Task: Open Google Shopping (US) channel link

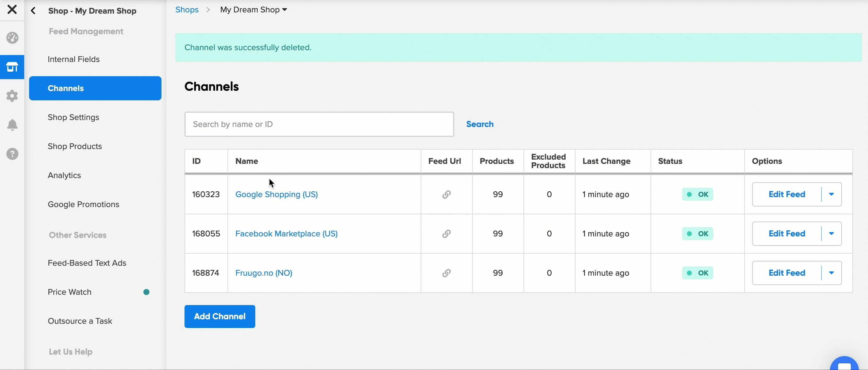Action: point(276,194)
